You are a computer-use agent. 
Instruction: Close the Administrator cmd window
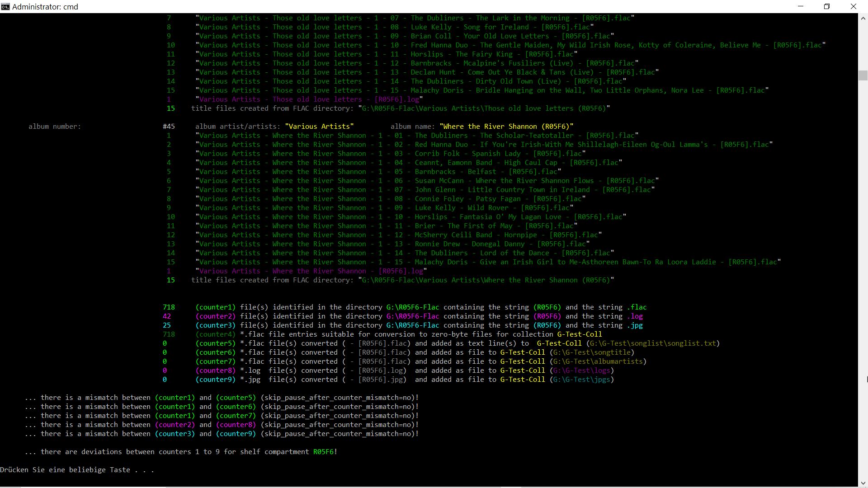tap(853, 6)
